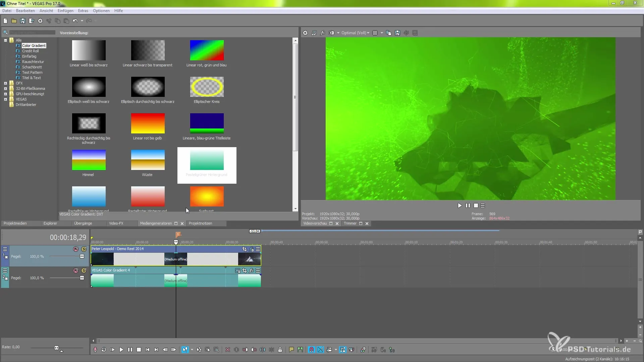644x362 pixels.
Task: Start recording with the microphone icon
Action: click(95, 350)
